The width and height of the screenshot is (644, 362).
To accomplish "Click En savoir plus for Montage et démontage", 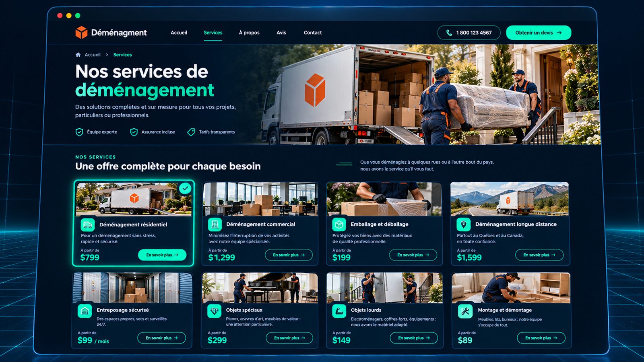I will [541, 338].
